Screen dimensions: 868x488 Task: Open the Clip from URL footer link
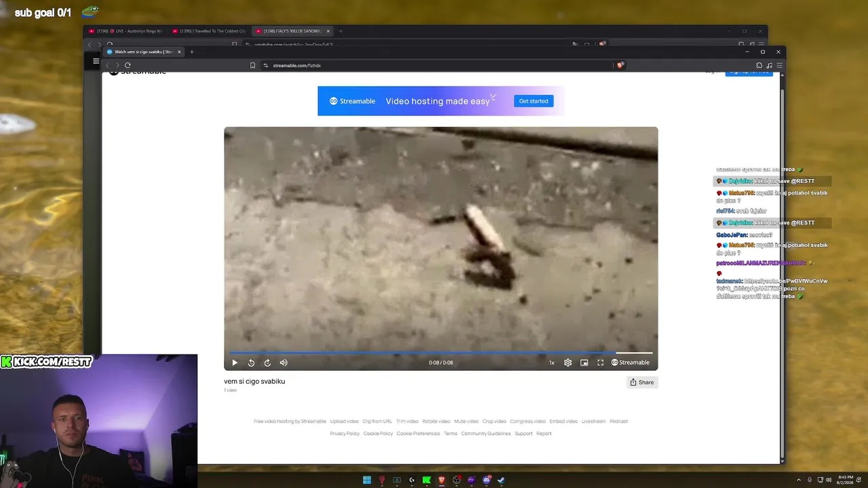click(x=377, y=422)
